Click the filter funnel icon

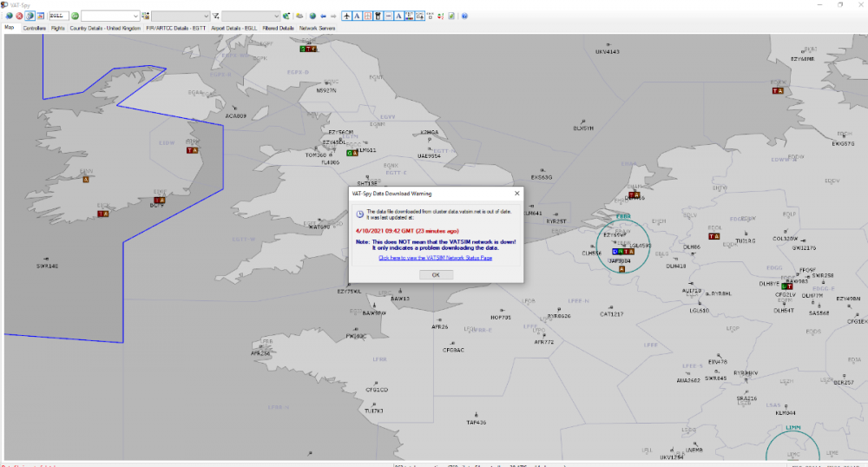pos(216,16)
